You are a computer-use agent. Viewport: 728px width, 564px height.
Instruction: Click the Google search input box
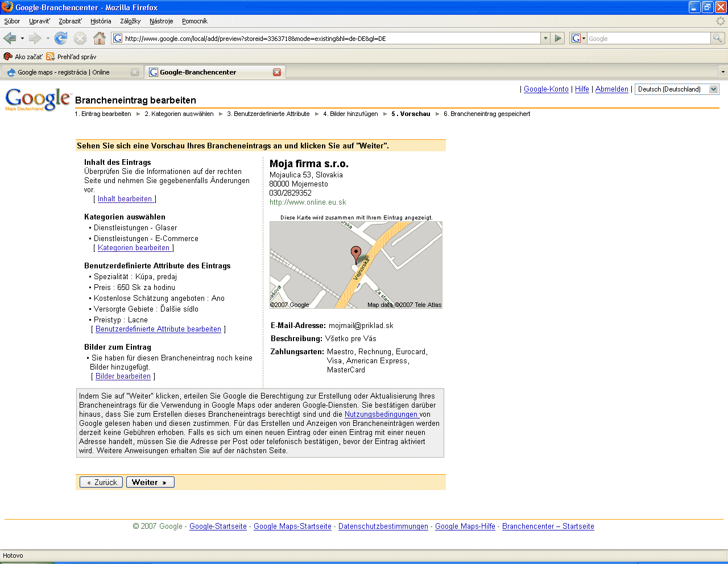[648, 39]
